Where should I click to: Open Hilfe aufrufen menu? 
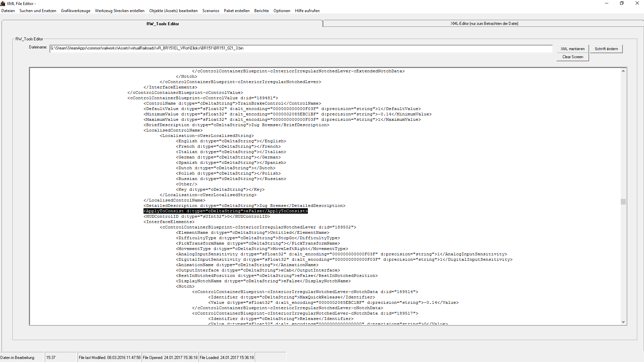point(307,11)
